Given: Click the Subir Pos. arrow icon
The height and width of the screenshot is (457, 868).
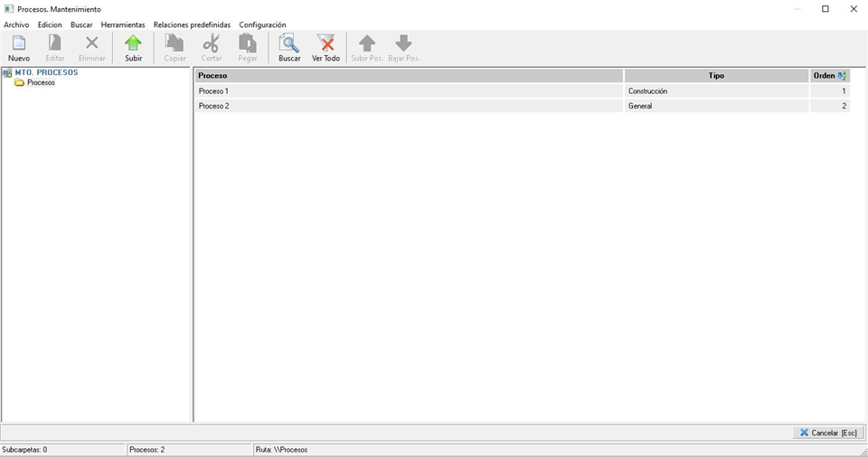Looking at the screenshot, I should [x=367, y=43].
